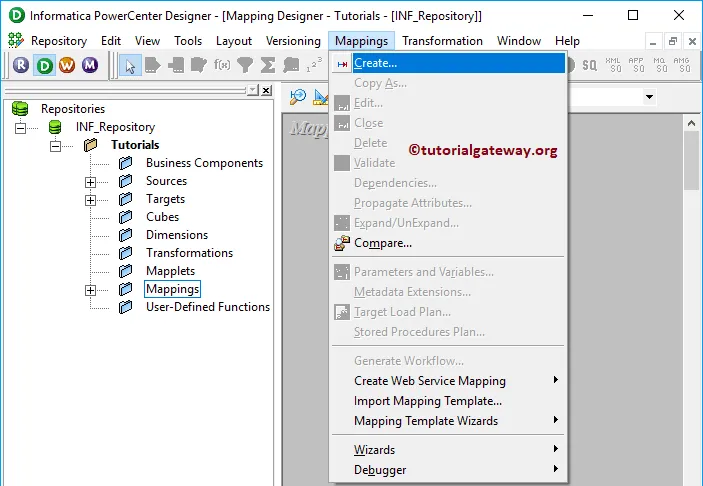Image resolution: width=703 pixels, height=486 pixels.
Task: Open the Tools menu
Action: [188, 41]
